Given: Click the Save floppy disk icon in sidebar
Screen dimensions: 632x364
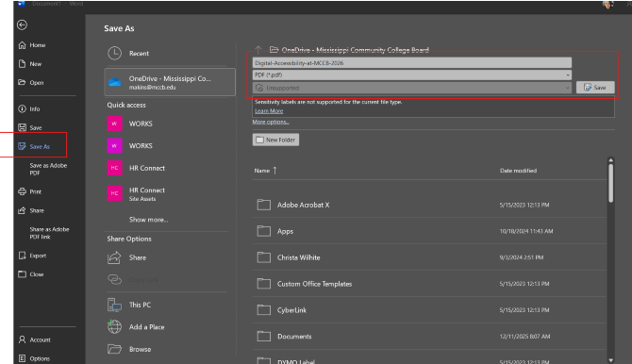Looking at the screenshot, I should 23,127.
